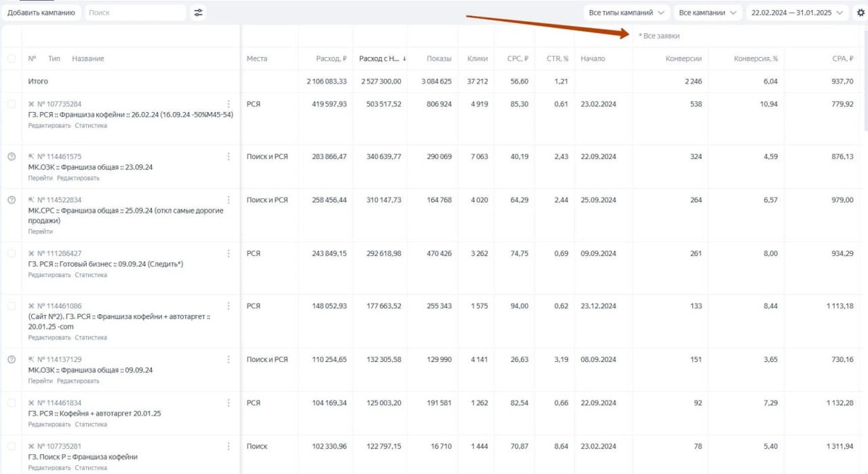Click type icon beside № 111286427
Screen dimensions: 868x474
(x=31, y=253)
